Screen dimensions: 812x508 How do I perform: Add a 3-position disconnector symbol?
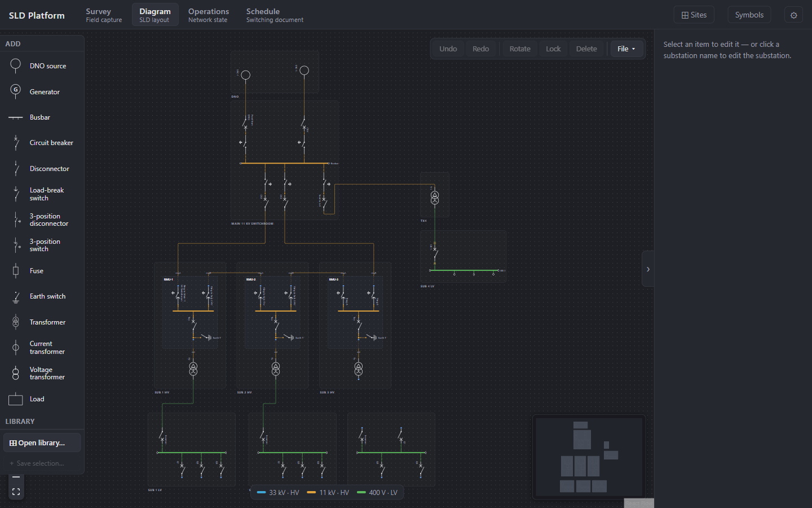[x=42, y=220]
